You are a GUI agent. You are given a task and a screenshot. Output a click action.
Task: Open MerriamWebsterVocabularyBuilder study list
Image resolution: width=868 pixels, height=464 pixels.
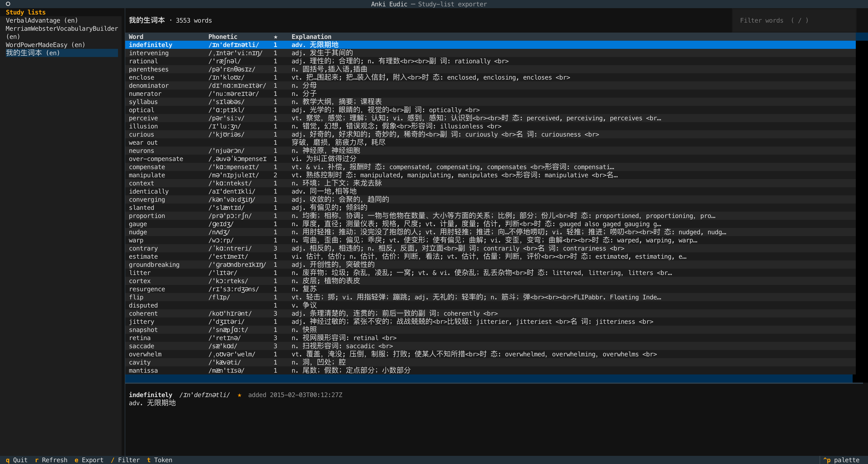coord(62,32)
